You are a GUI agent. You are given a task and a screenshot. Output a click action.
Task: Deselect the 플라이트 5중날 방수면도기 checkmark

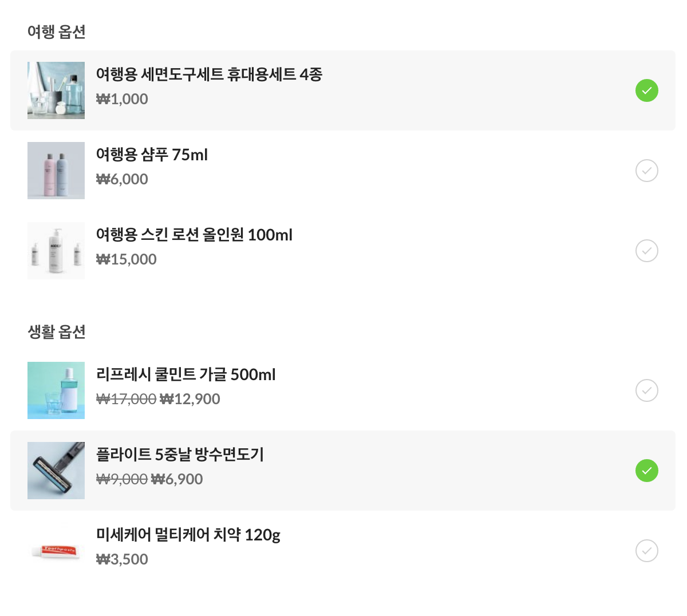[646, 471]
